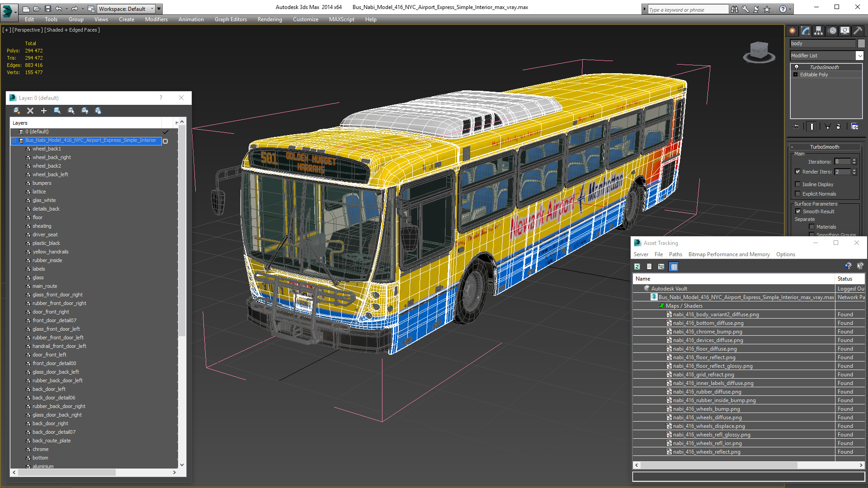Open the Modify command panel tab
The image size is (868, 488).
806,31
